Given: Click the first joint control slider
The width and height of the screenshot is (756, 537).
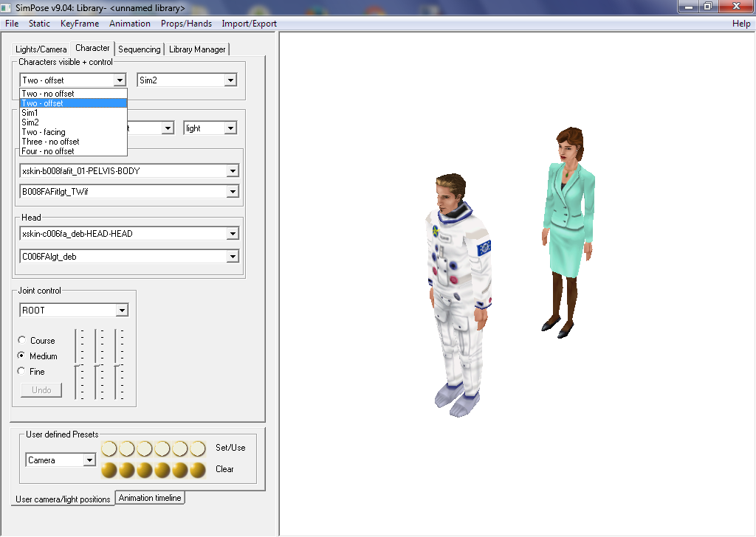Looking at the screenshot, I should point(77,365).
